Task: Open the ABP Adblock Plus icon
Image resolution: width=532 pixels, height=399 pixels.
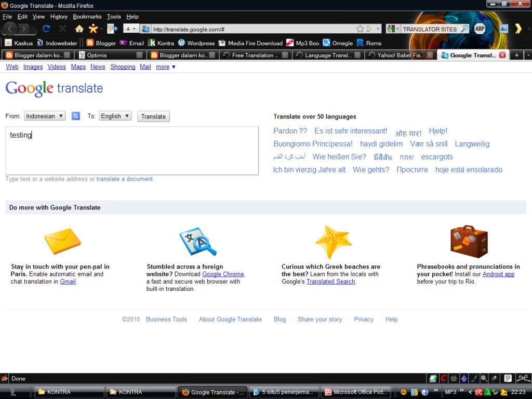Action: tap(480, 29)
